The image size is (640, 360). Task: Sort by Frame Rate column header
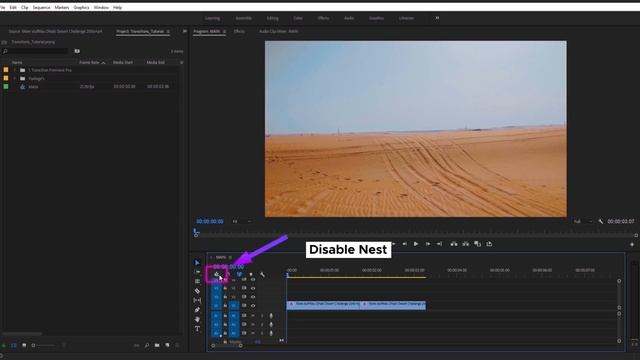tap(89, 62)
